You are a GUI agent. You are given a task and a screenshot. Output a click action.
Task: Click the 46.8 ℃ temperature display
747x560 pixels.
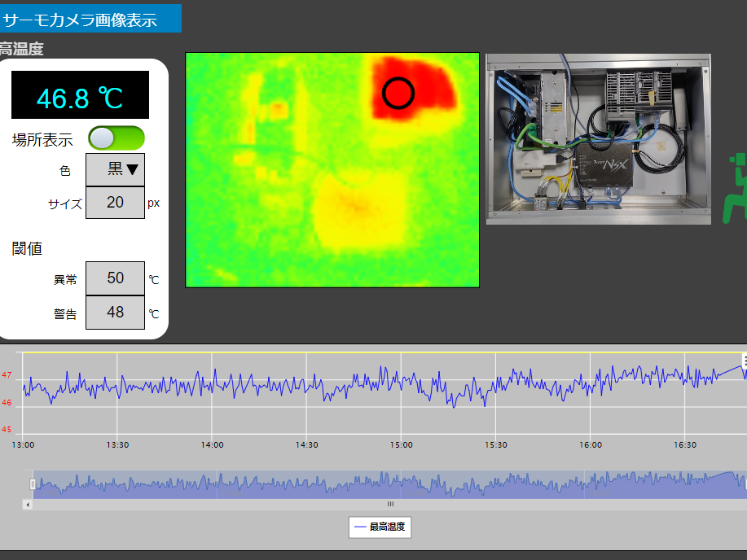coord(80,98)
